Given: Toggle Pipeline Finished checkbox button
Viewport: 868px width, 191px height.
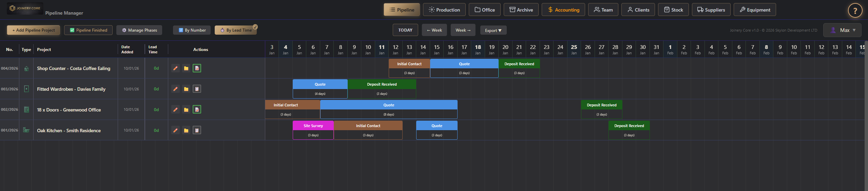Looking at the screenshot, I should (88, 30).
